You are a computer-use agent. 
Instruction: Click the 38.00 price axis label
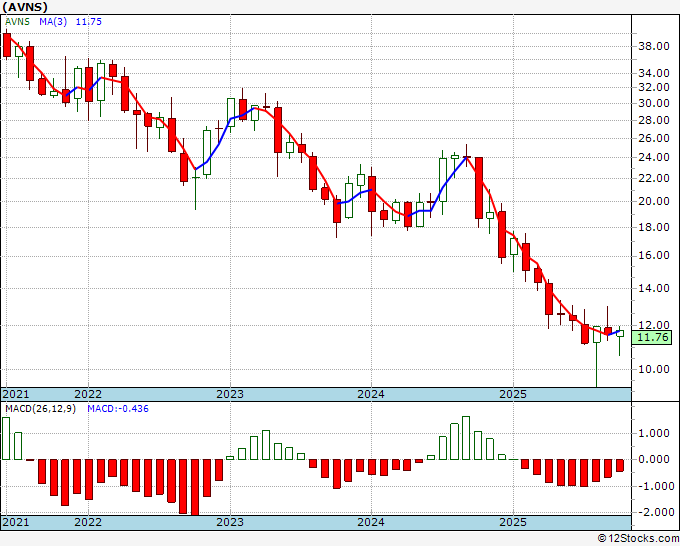(654, 46)
